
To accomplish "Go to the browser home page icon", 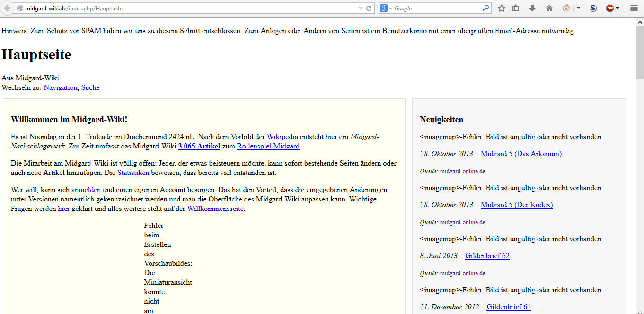I will [549, 8].
